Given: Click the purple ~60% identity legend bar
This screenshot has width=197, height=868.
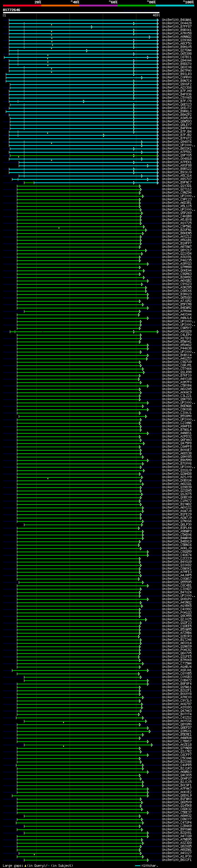Looking at the screenshot, I should (98, 6).
